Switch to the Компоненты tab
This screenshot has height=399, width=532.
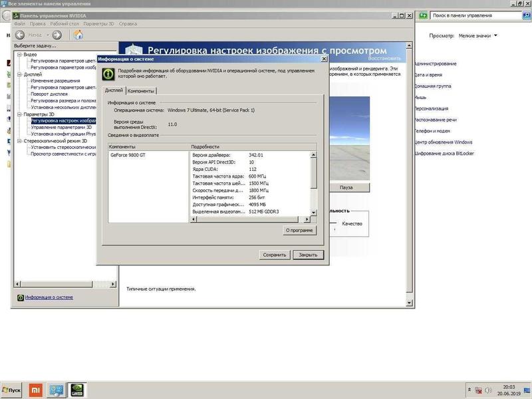141,90
